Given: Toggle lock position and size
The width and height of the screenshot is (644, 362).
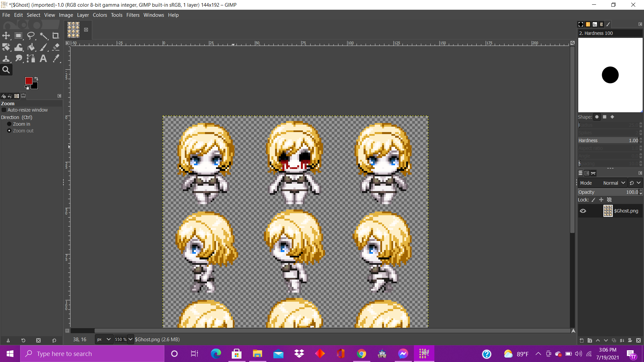Looking at the screenshot, I should [x=601, y=200].
